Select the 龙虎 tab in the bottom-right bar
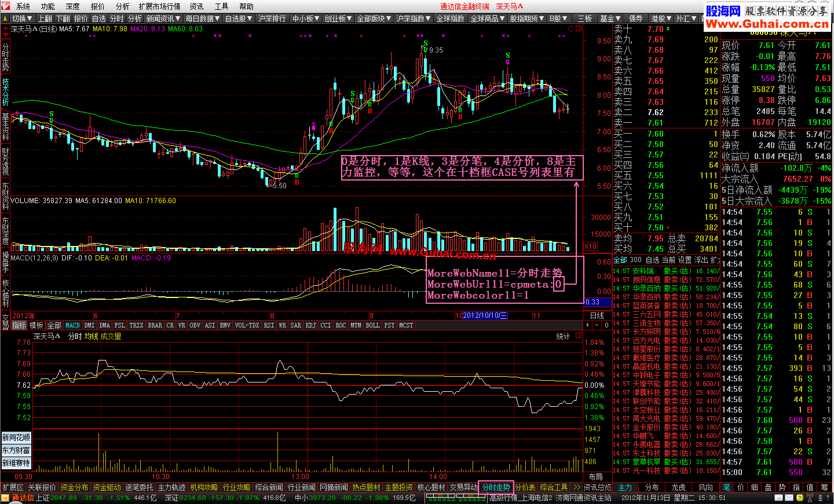The image size is (834, 504). click(678, 487)
